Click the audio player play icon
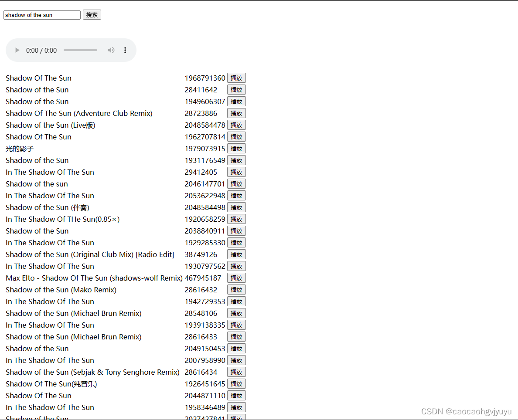 click(17, 50)
